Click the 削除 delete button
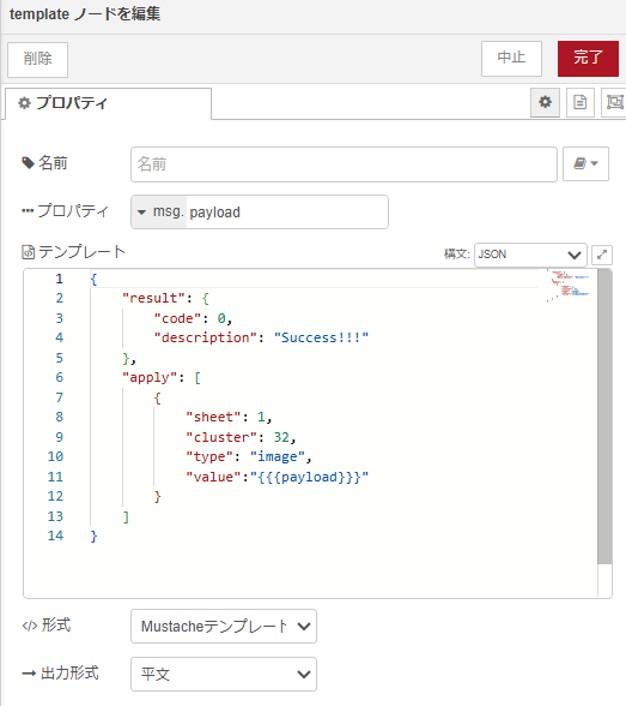Image resolution: width=626 pixels, height=706 pixels. click(x=37, y=59)
